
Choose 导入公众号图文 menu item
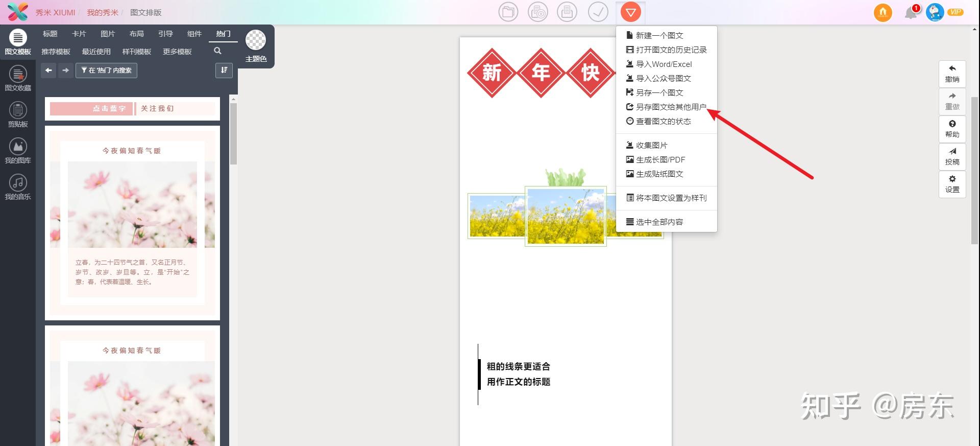click(667, 78)
